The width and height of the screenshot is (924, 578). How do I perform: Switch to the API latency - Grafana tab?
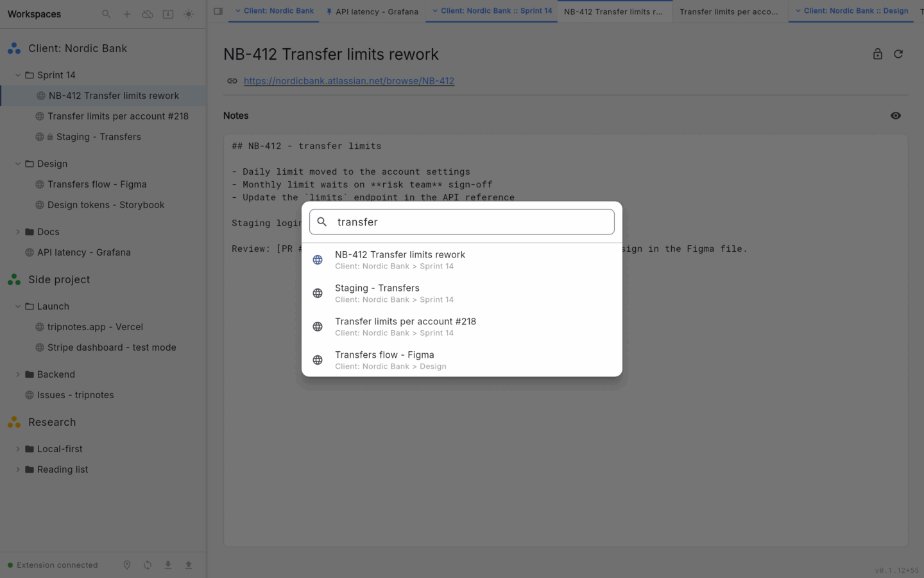(x=372, y=12)
